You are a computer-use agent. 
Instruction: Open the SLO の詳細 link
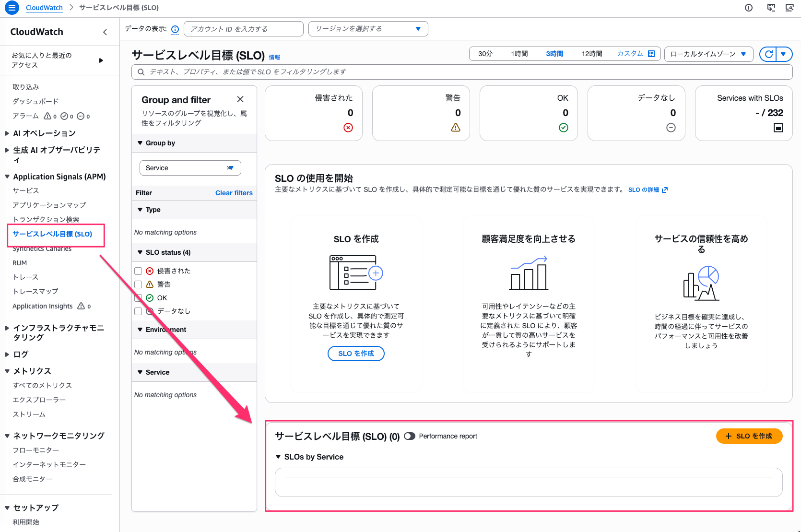[644, 189]
